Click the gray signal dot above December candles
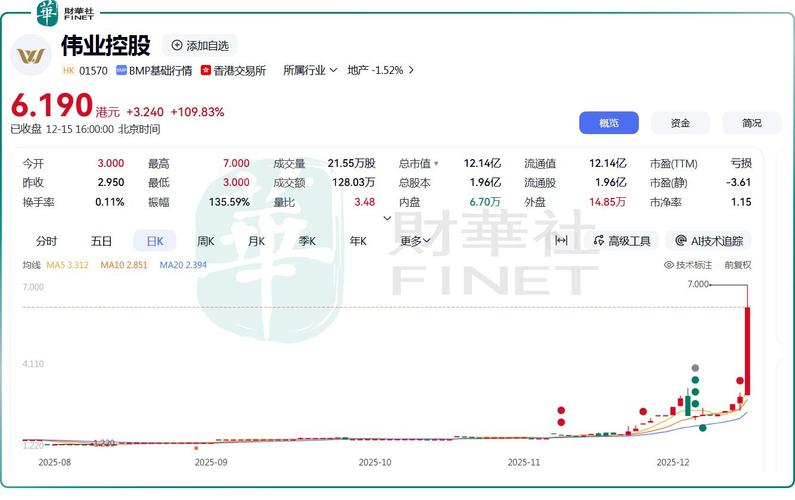 695,368
